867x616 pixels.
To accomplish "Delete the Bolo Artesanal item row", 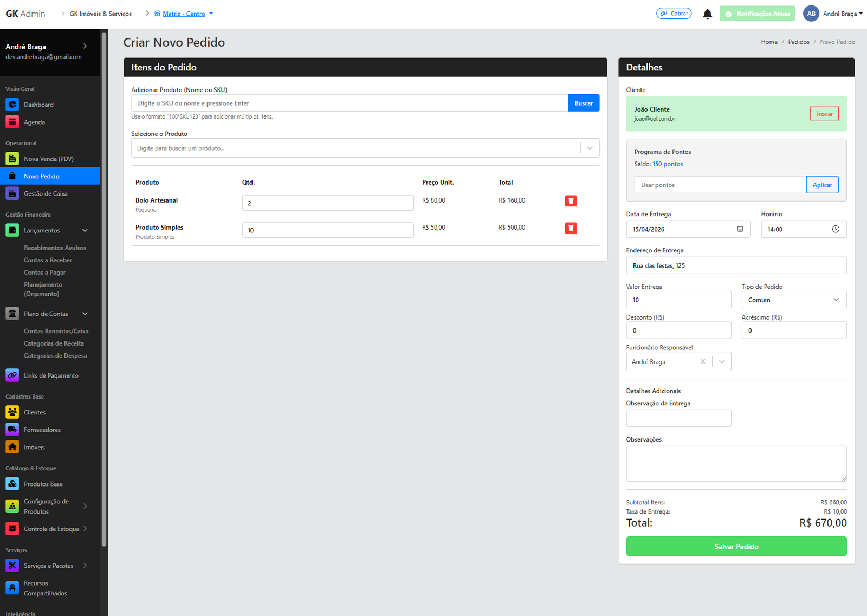I will (x=571, y=201).
